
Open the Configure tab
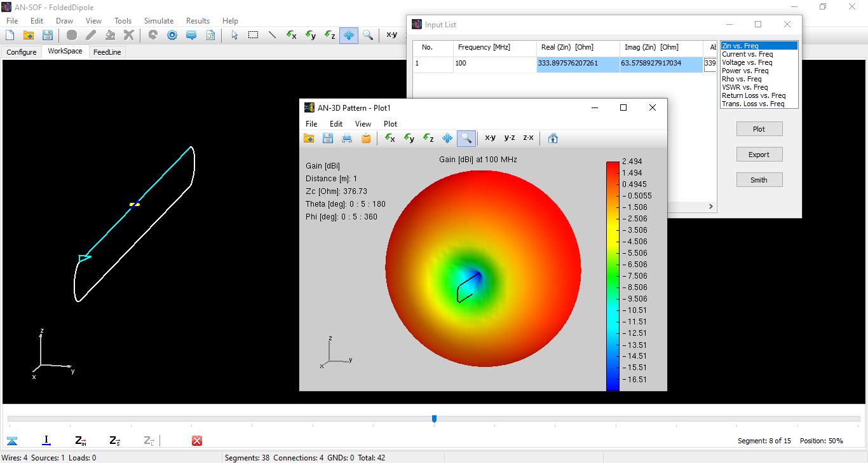coord(22,52)
